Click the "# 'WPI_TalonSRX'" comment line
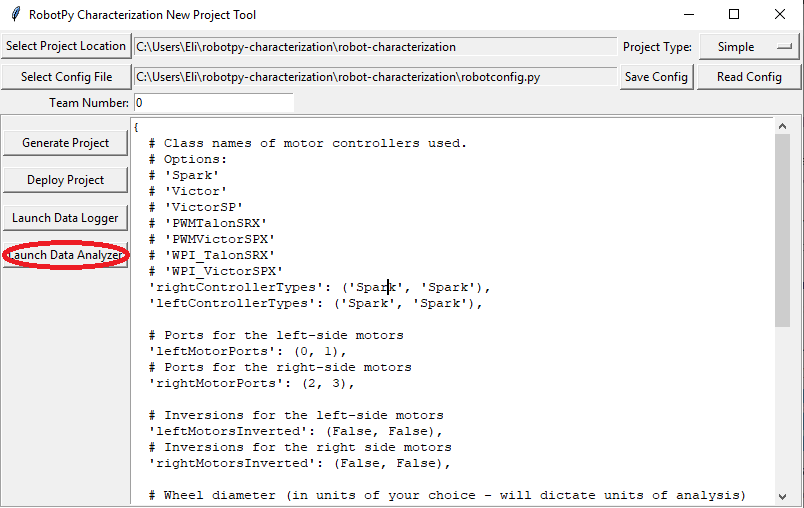804x508 pixels. pos(212,255)
